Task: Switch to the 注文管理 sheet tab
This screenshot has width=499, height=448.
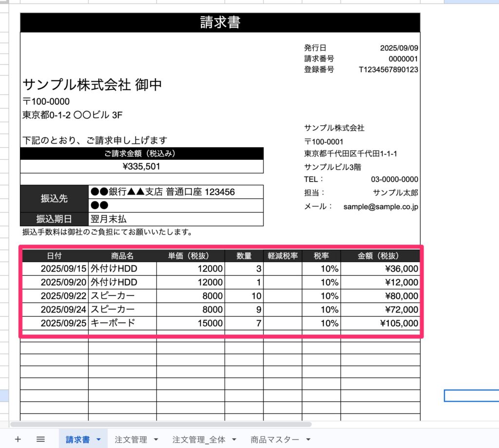Action: coord(131,439)
